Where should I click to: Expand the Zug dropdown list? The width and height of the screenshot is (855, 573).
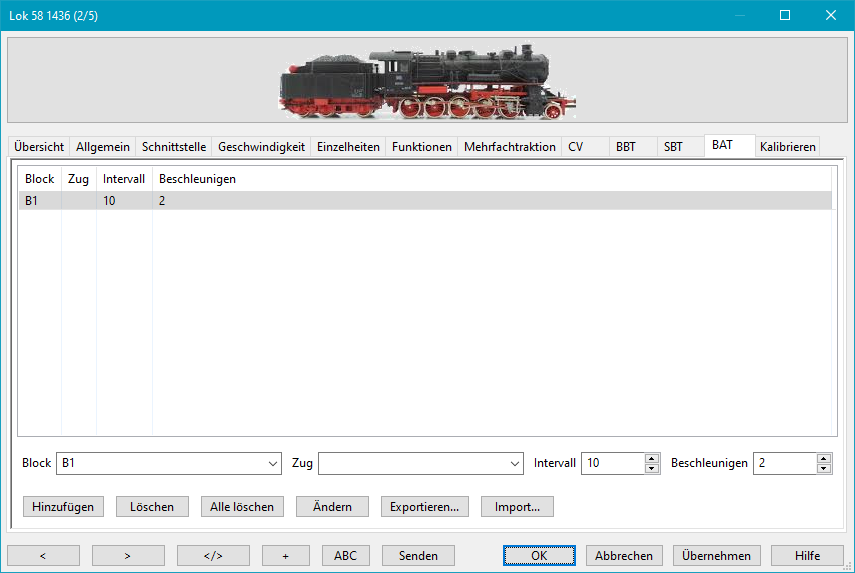[515, 464]
